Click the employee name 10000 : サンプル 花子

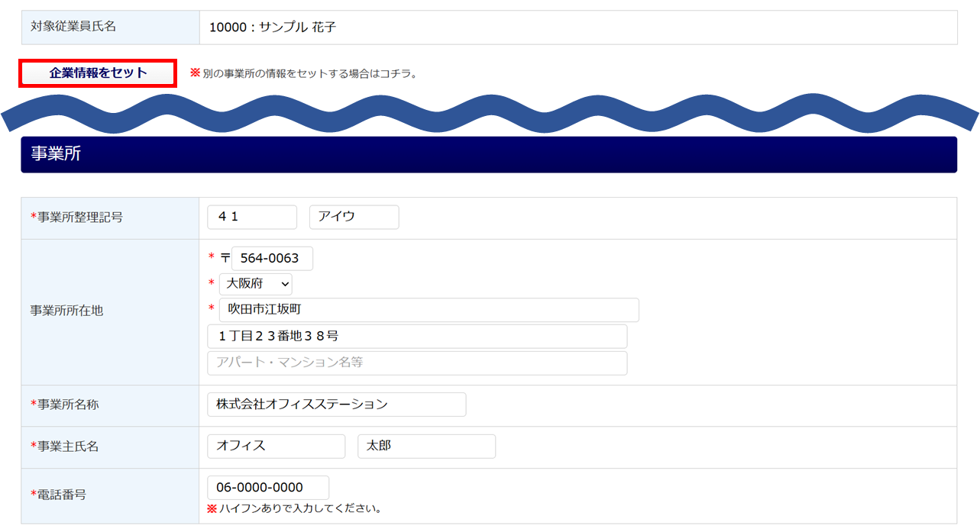pos(273,27)
